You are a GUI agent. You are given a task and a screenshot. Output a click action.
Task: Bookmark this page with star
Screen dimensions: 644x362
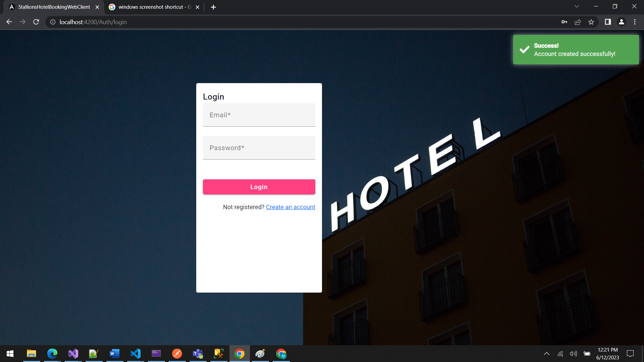[591, 22]
